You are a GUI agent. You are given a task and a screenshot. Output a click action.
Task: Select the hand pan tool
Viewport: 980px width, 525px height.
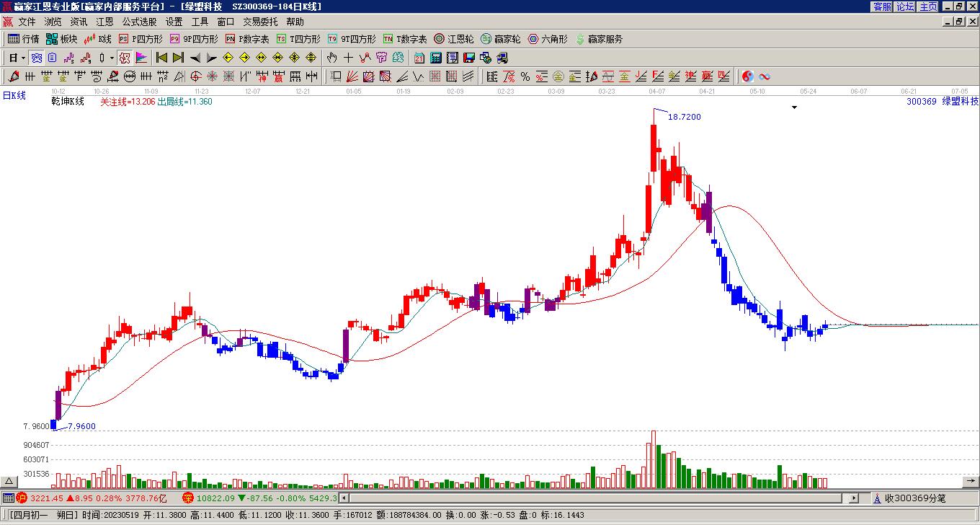[x=331, y=58]
